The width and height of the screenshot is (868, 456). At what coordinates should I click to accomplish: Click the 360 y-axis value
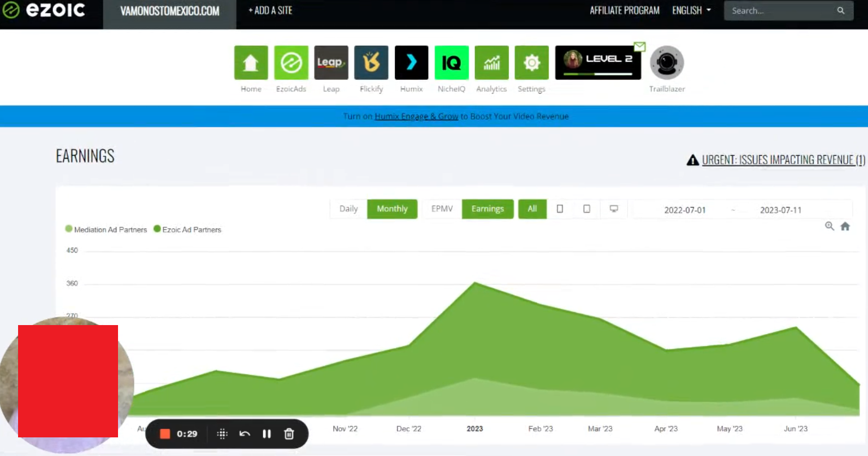point(72,283)
